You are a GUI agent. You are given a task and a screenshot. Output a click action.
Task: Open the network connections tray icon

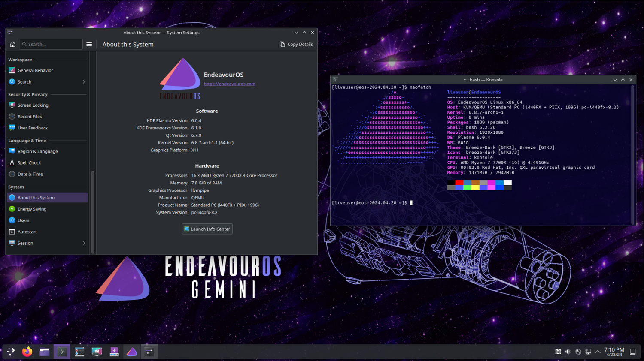pyautogui.click(x=588, y=352)
